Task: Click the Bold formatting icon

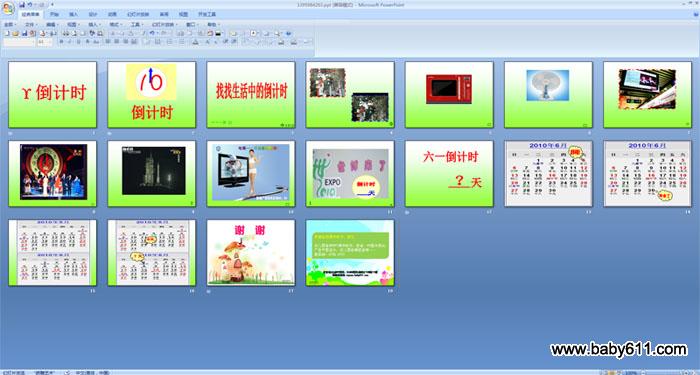Action: coord(62,42)
